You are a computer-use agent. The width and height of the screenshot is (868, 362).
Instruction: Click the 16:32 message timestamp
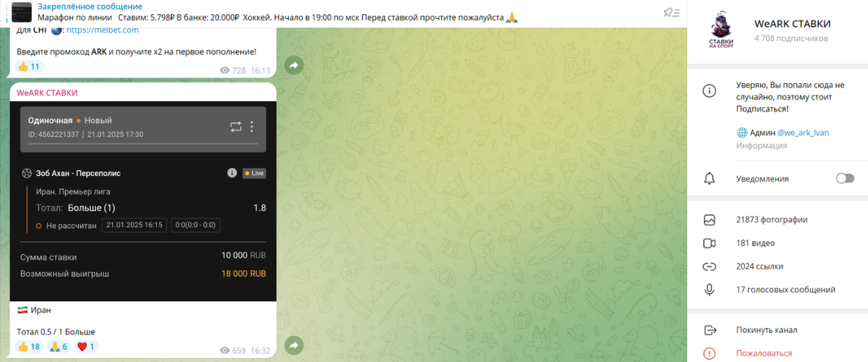pyautogui.click(x=260, y=351)
